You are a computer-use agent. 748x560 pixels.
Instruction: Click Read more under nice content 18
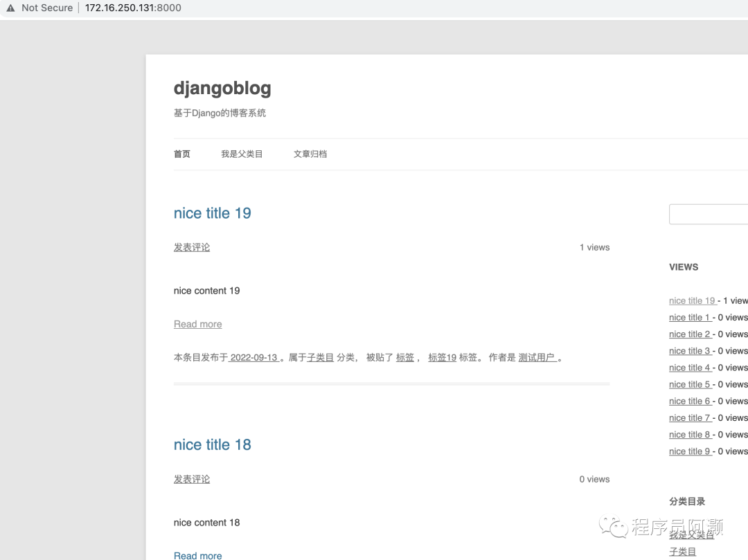point(198,555)
